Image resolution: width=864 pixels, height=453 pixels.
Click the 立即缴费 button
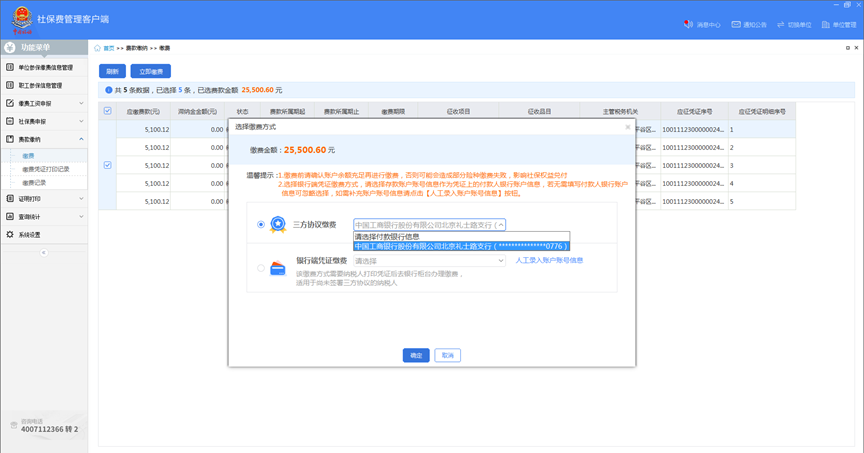[150, 71]
